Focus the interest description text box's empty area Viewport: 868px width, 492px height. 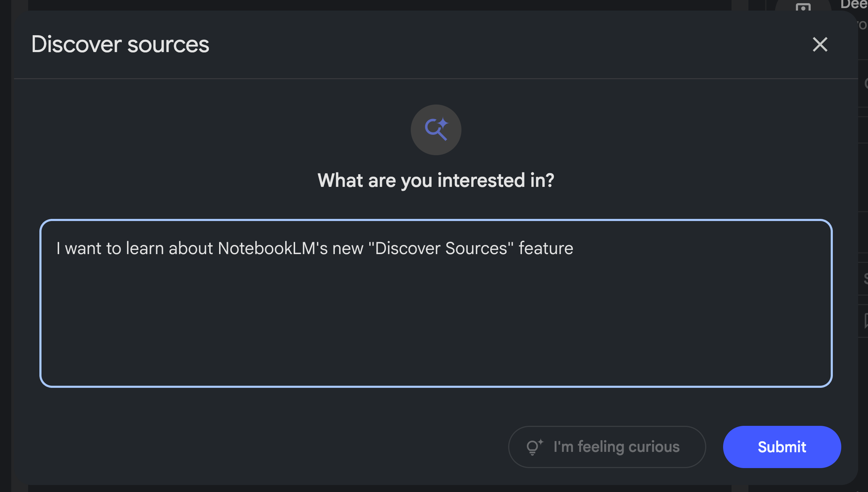point(435,324)
